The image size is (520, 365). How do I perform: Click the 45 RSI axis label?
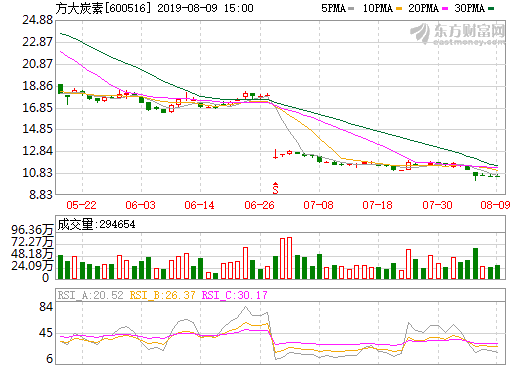[46, 333]
